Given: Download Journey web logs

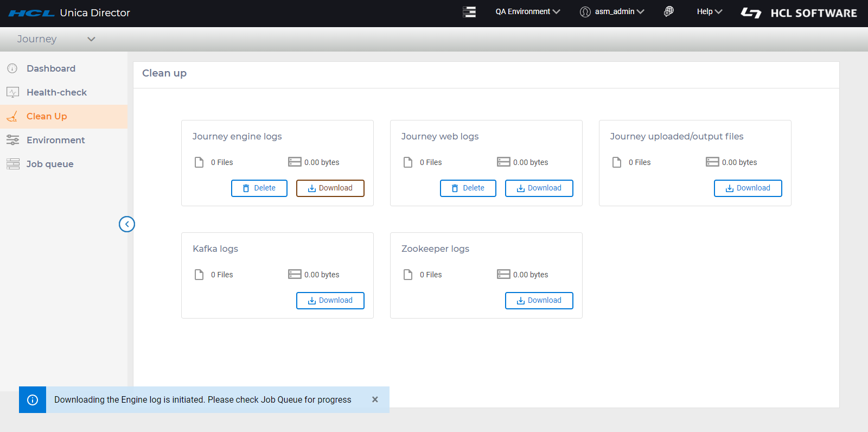Looking at the screenshot, I should (539, 188).
